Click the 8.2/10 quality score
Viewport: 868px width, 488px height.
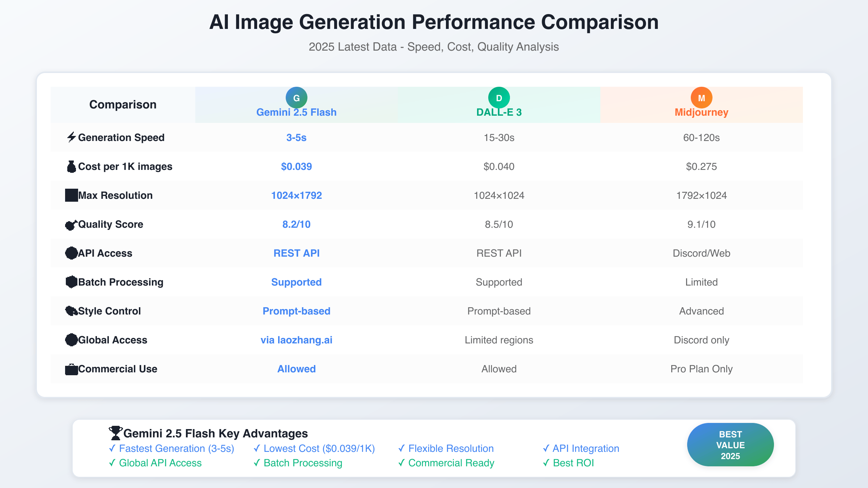297,224
